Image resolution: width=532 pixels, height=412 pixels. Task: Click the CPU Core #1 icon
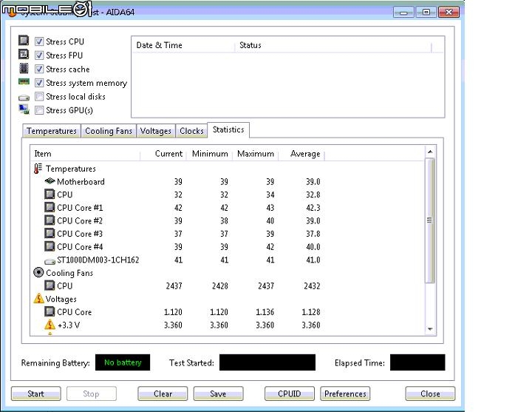[x=50, y=207]
